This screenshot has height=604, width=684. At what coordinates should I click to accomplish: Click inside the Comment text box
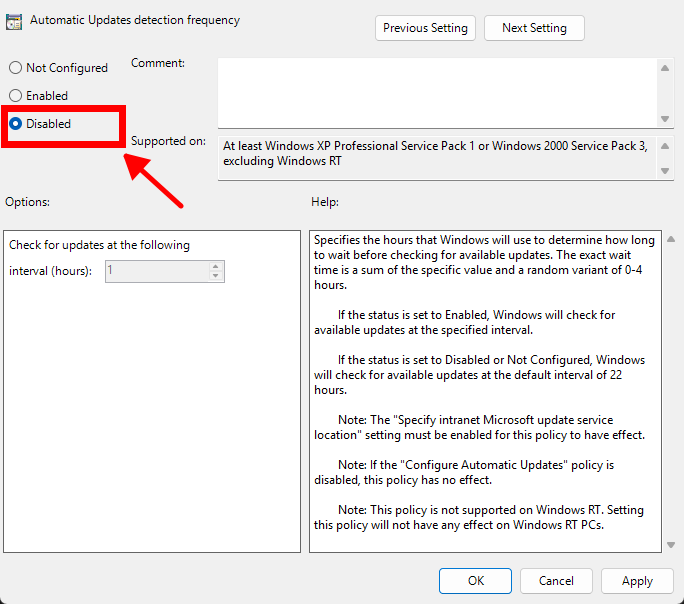(x=437, y=90)
